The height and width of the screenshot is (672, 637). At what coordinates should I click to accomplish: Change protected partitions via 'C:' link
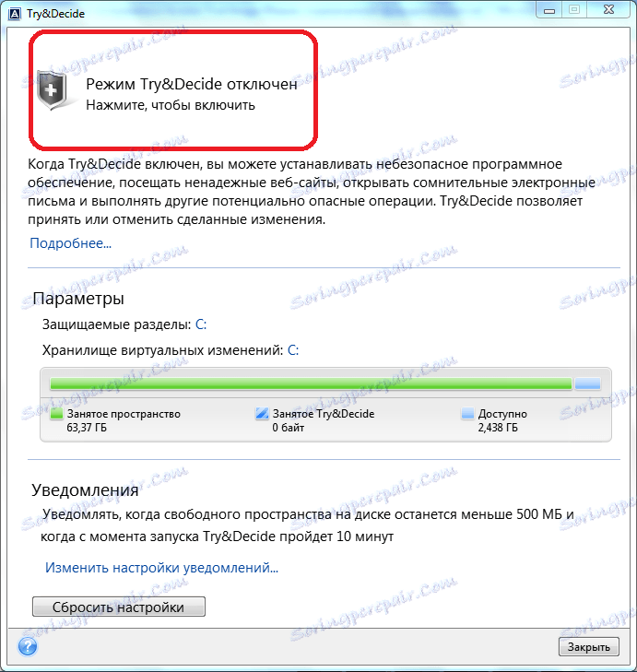[x=201, y=324]
